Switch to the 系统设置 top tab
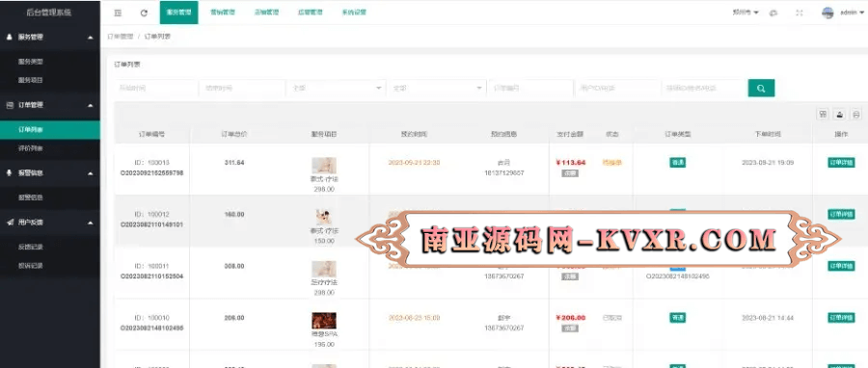 (x=354, y=13)
